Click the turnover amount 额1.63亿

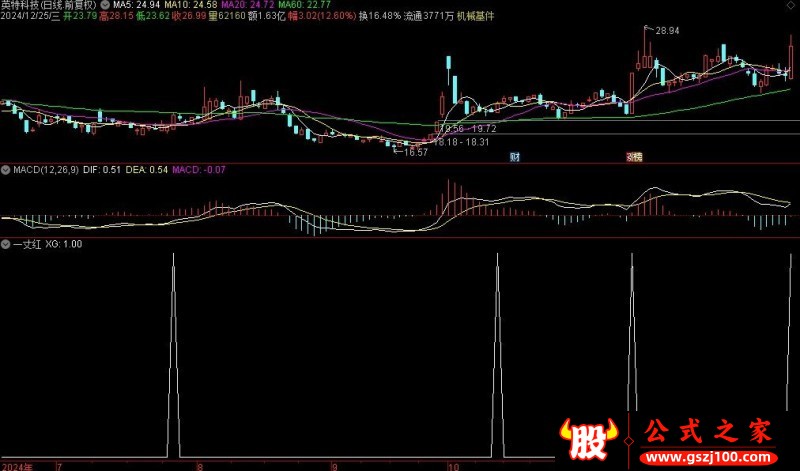pos(266,16)
